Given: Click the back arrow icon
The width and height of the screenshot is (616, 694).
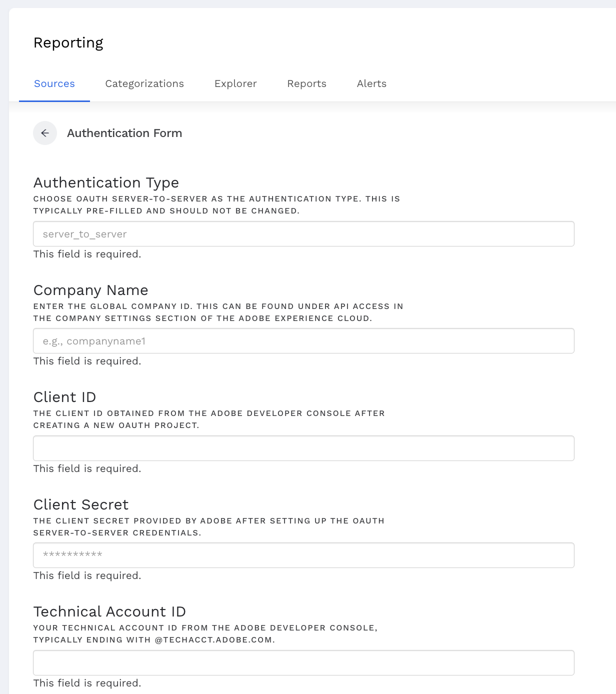Looking at the screenshot, I should click(45, 133).
